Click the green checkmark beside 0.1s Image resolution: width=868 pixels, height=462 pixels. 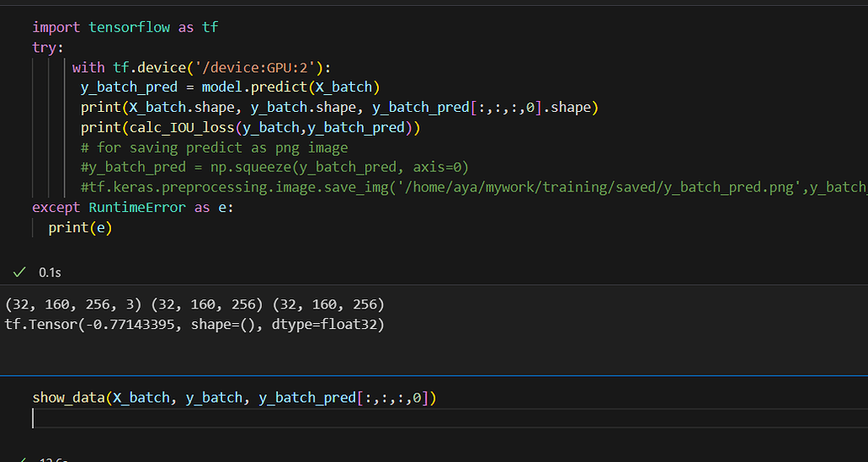coord(19,272)
